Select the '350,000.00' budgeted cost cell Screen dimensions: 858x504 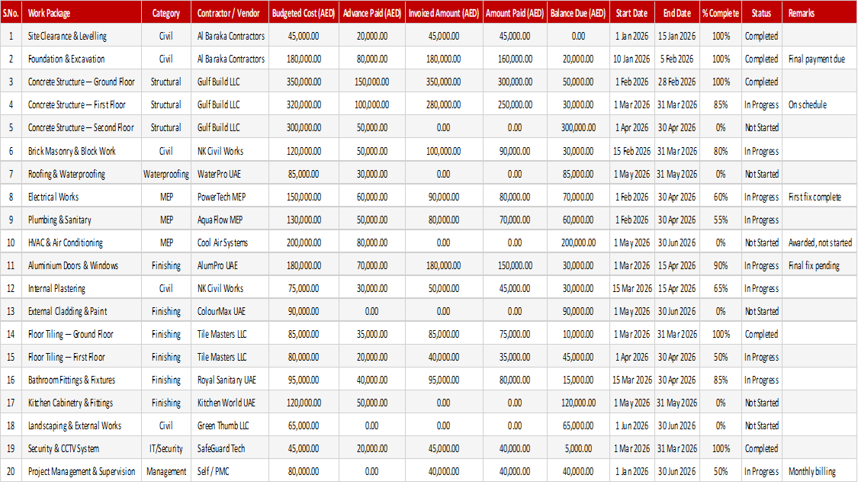(x=303, y=82)
